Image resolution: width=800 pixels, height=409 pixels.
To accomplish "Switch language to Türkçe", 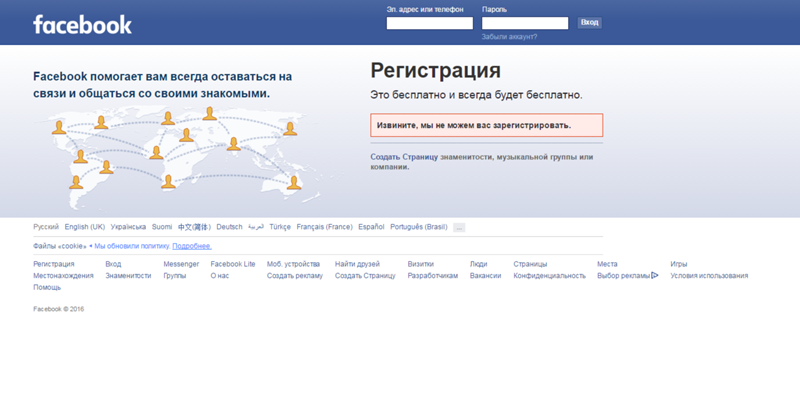I will point(280,227).
